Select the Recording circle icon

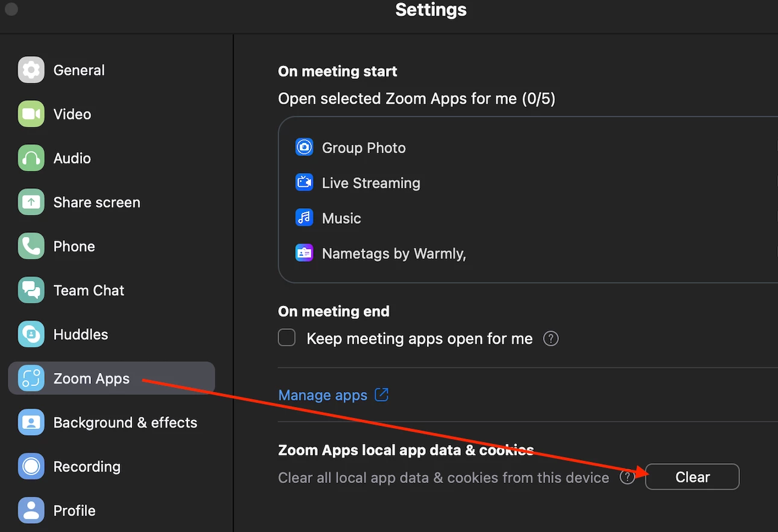coord(31,466)
